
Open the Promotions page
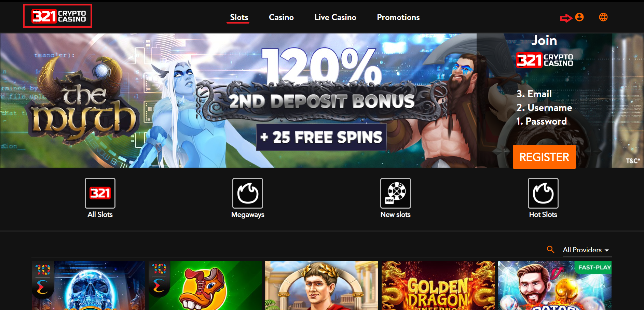398,17
